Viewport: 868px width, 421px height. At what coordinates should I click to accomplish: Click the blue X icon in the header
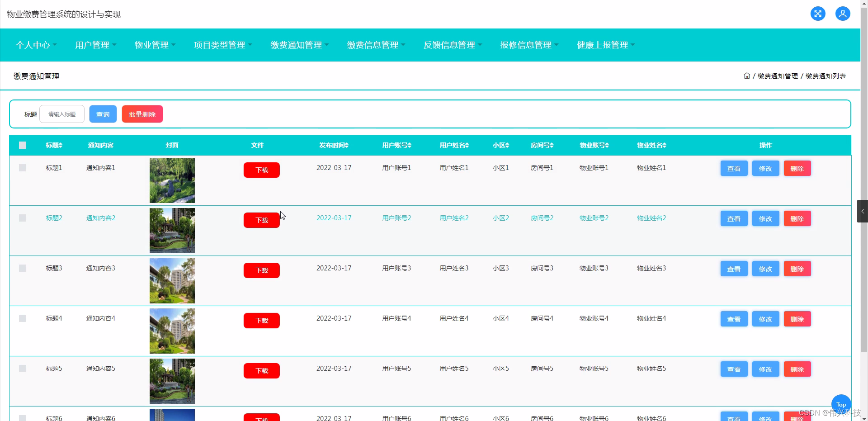pos(818,14)
